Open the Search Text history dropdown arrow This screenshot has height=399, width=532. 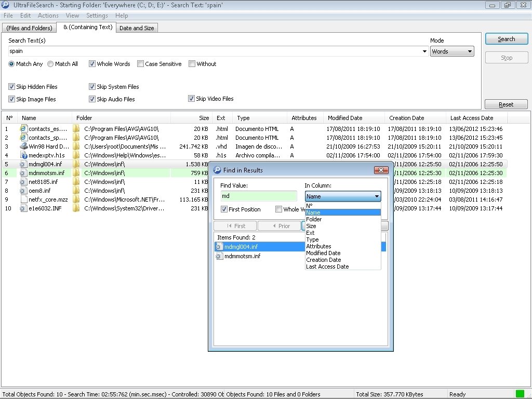pyautogui.click(x=424, y=51)
